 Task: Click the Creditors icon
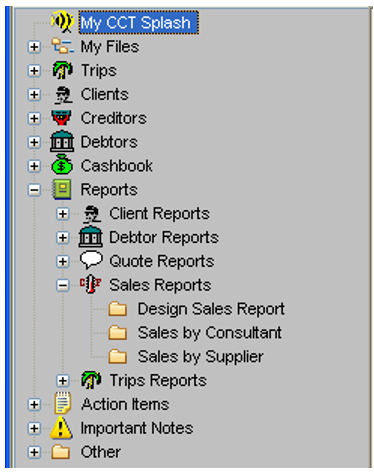(x=61, y=118)
